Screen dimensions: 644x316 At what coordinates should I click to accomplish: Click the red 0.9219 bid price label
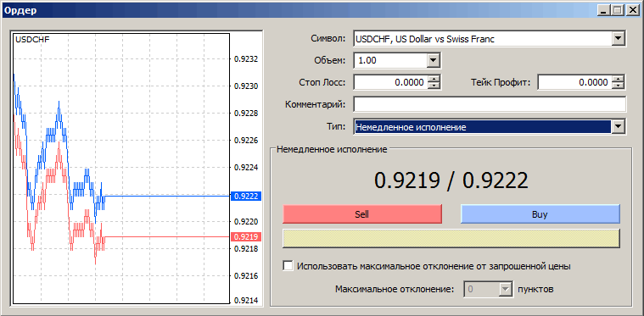coord(246,237)
